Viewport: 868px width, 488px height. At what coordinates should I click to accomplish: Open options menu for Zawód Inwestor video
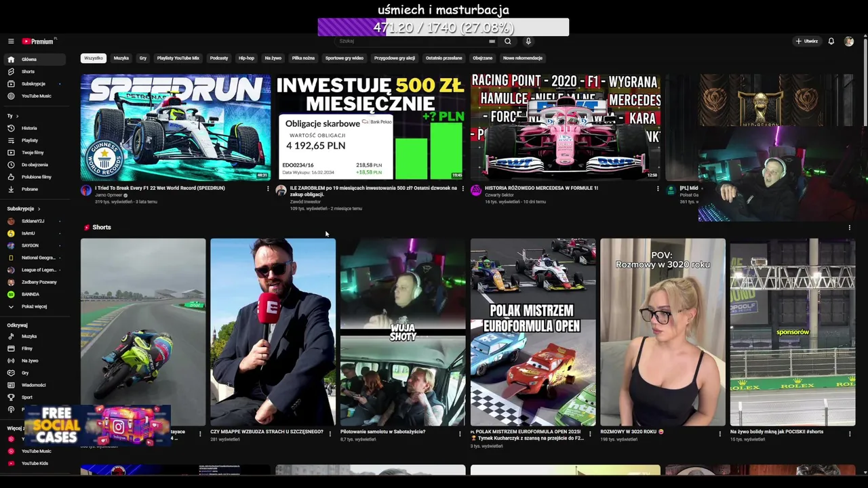pos(463,188)
